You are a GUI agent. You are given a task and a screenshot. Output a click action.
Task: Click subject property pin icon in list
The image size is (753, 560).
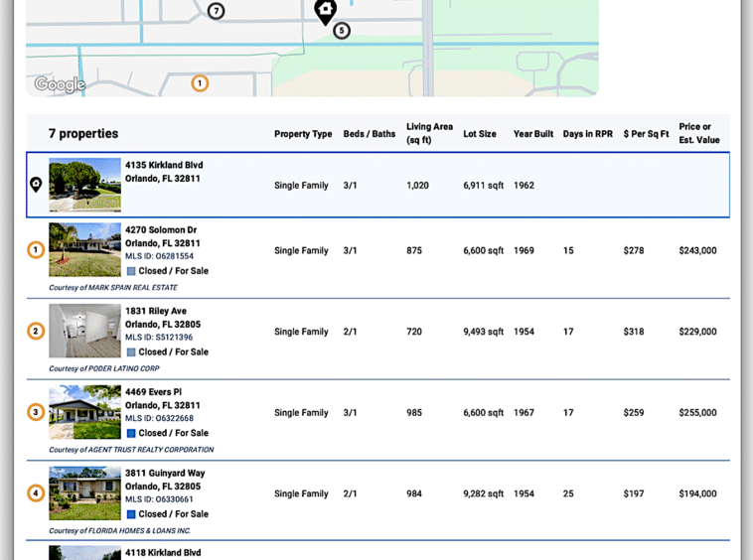pos(36,185)
